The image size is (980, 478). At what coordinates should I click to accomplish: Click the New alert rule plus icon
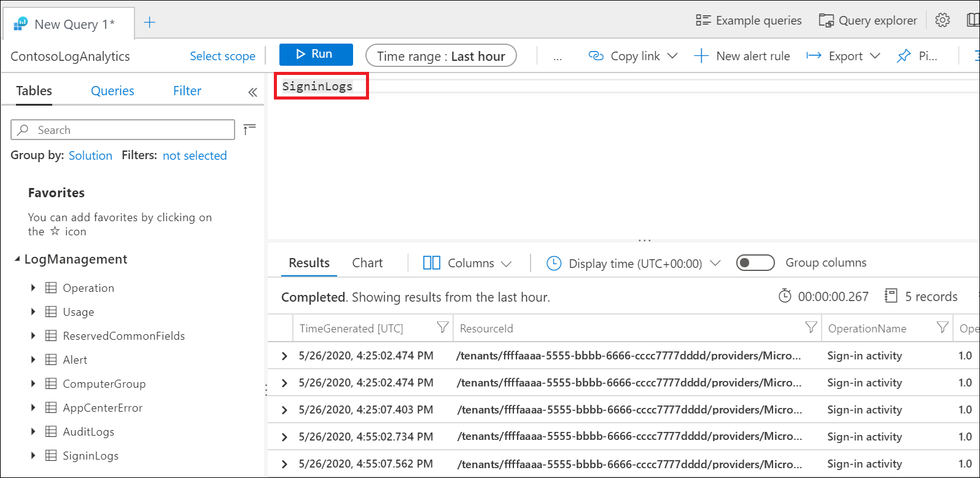point(701,56)
